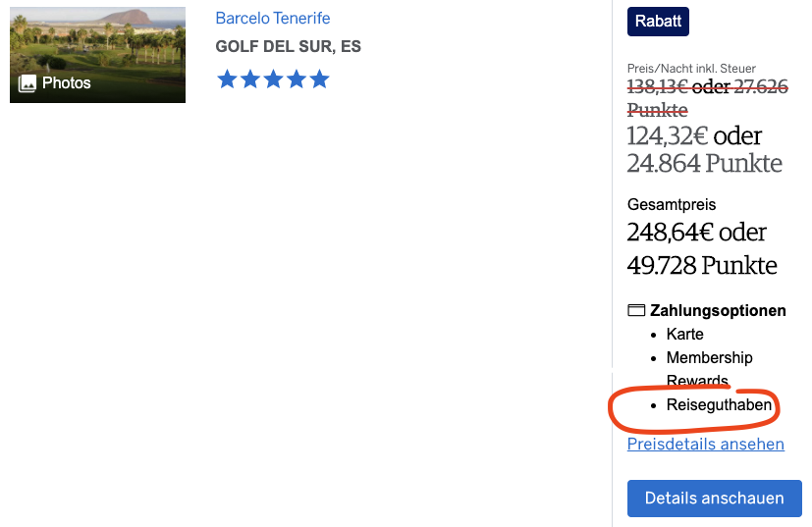This screenshot has height=527, width=812.
Task: Click the first star of the rating
Action: (227, 79)
